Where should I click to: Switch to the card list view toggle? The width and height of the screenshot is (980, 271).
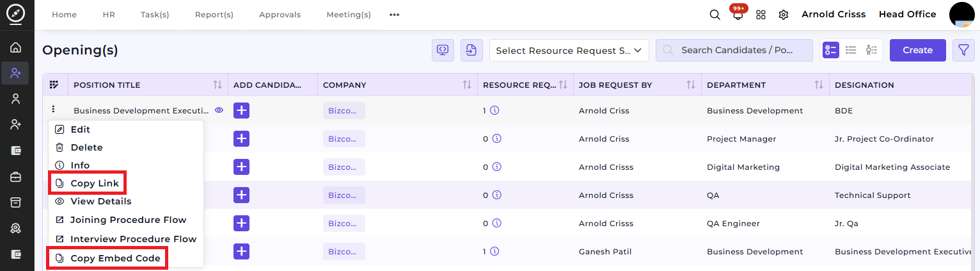[x=830, y=50]
